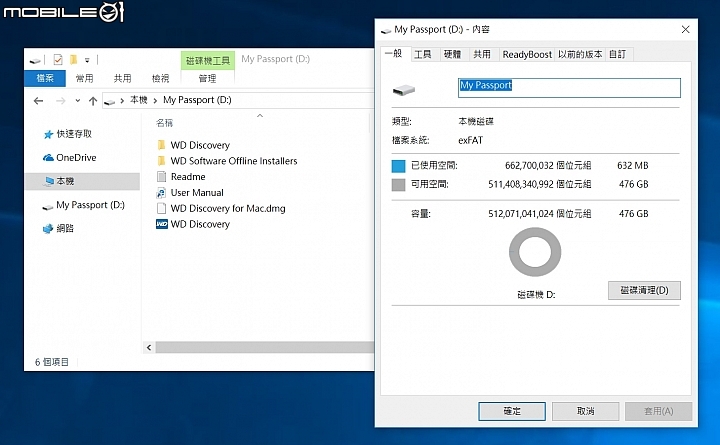This screenshot has width=720, height=445.
Task: Go forward with Explorer's forward arrow
Action: (x=60, y=101)
